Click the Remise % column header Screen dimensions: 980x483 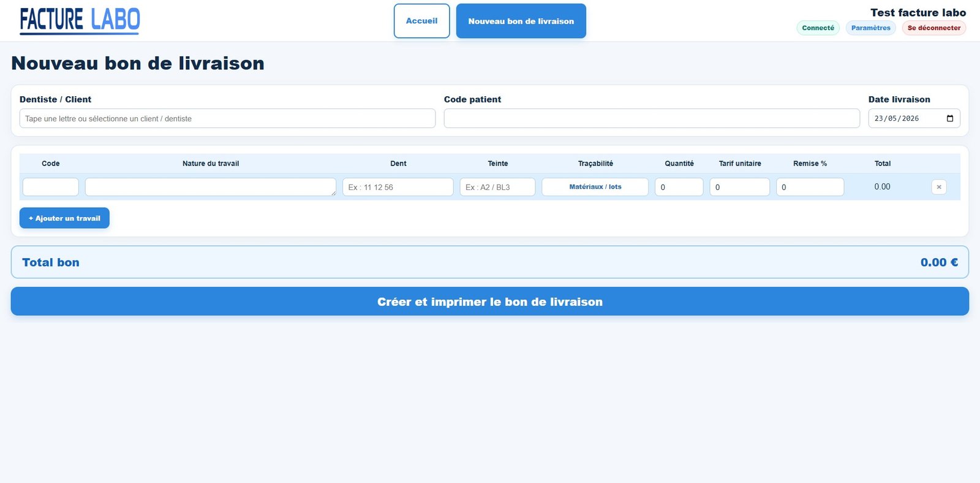point(810,164)
